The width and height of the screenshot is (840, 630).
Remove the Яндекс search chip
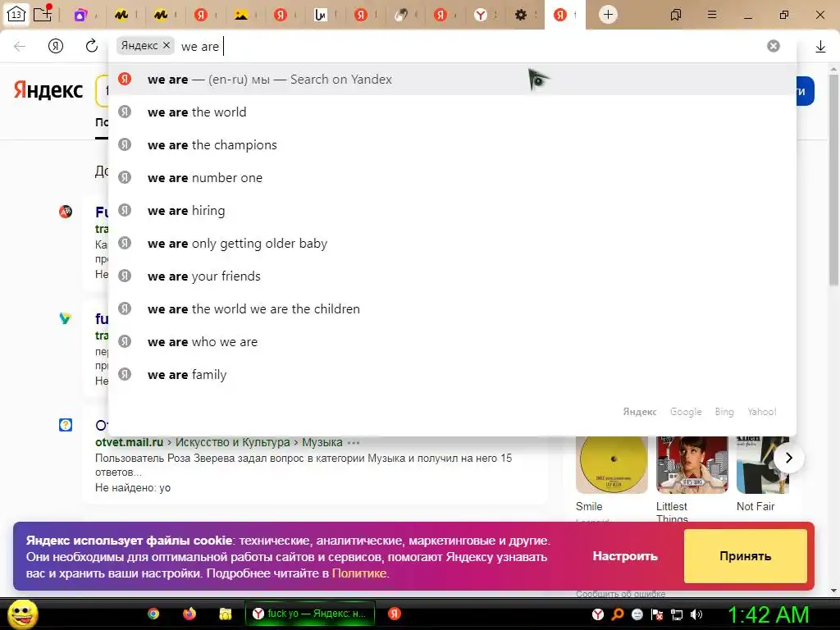tap(166, 46)
